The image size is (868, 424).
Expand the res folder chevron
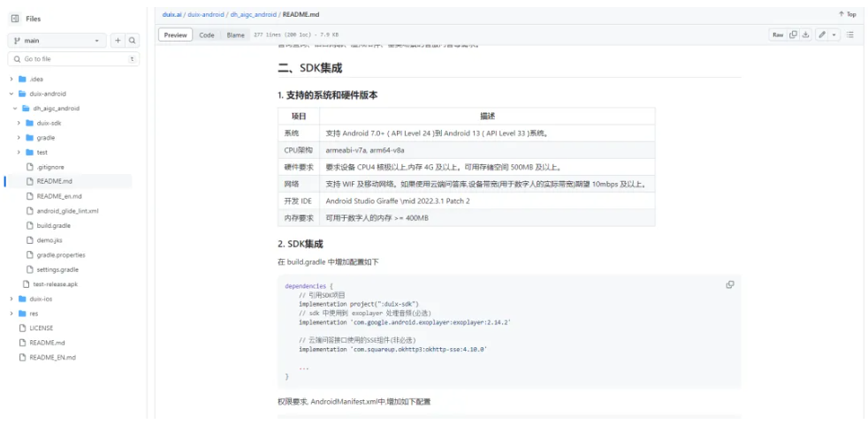point(11,314)
